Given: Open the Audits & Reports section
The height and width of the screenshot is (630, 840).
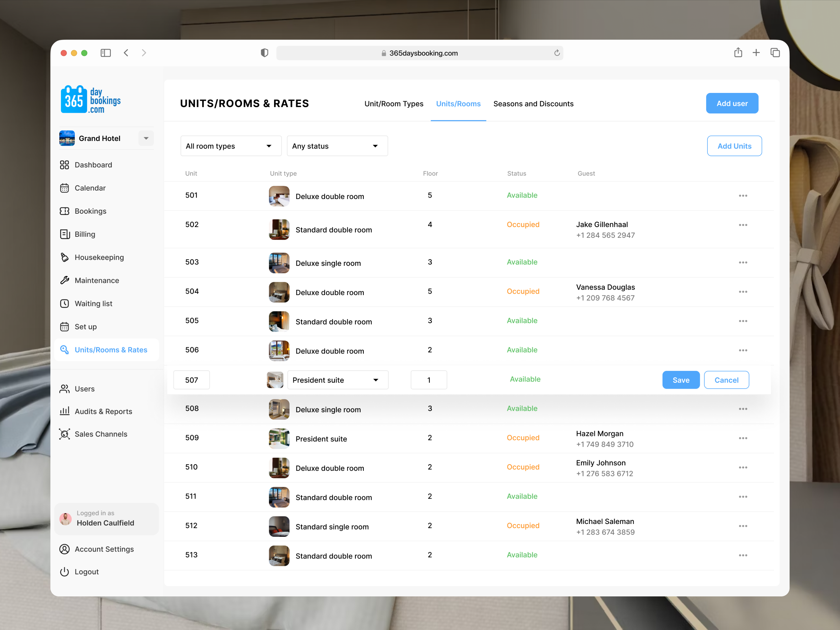Looking at the screenshot, I should click(x=103, y=411).
